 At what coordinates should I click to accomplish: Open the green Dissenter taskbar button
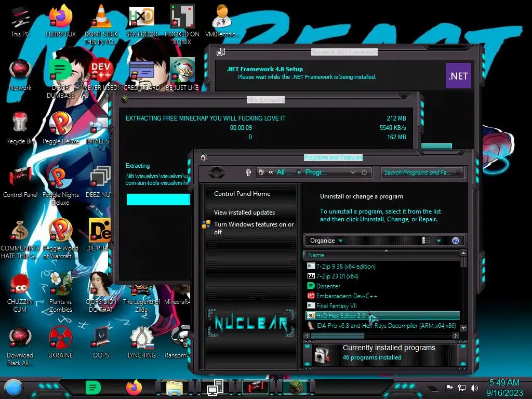tap(93, 388)
